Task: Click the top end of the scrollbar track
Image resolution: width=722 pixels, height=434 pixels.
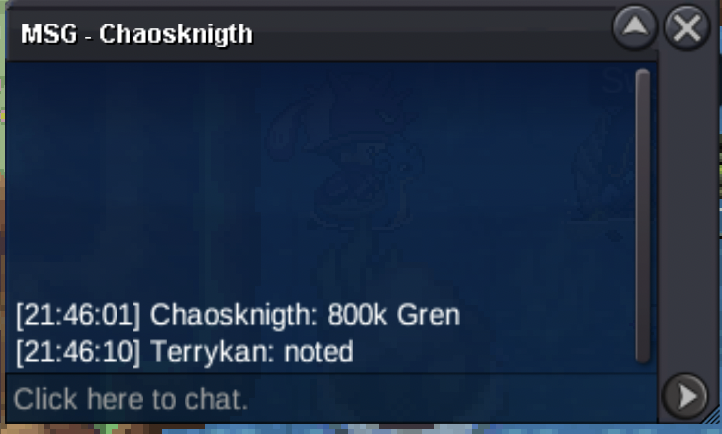Action: [x=643, y=75]
